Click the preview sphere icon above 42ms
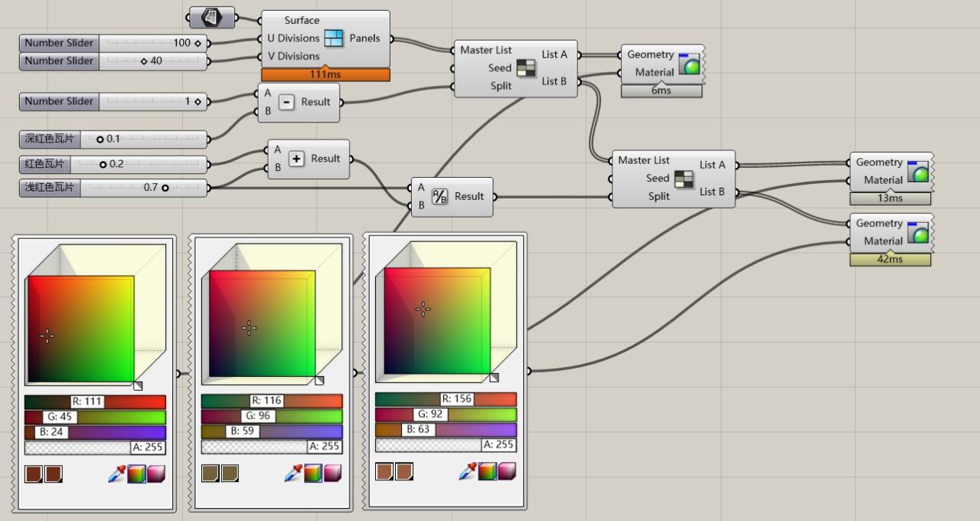The height and width of the screenshot is (521, 980). 917,233
